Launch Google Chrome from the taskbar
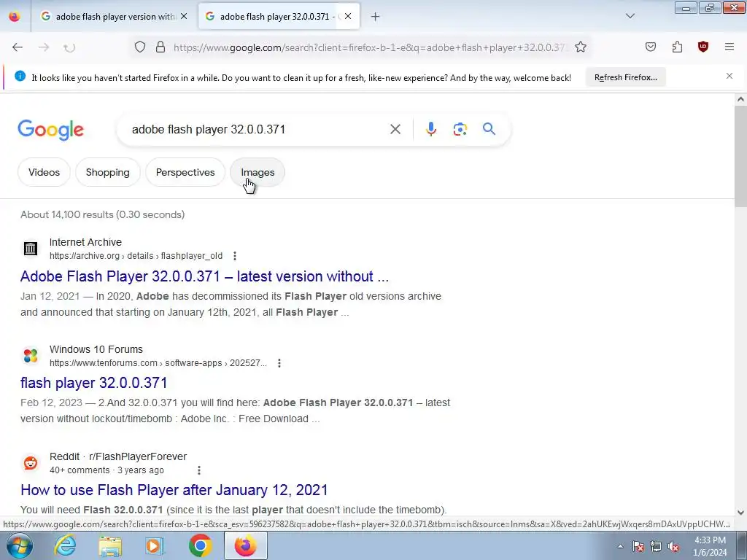Image resolution: width=747 pixels, height=560 pixels. pos(200,545)
